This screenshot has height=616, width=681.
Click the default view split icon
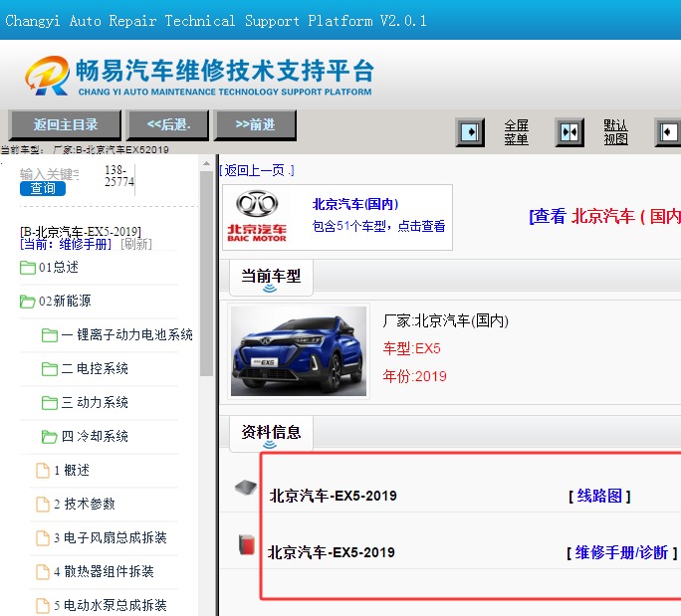click(x=569, y=132)
